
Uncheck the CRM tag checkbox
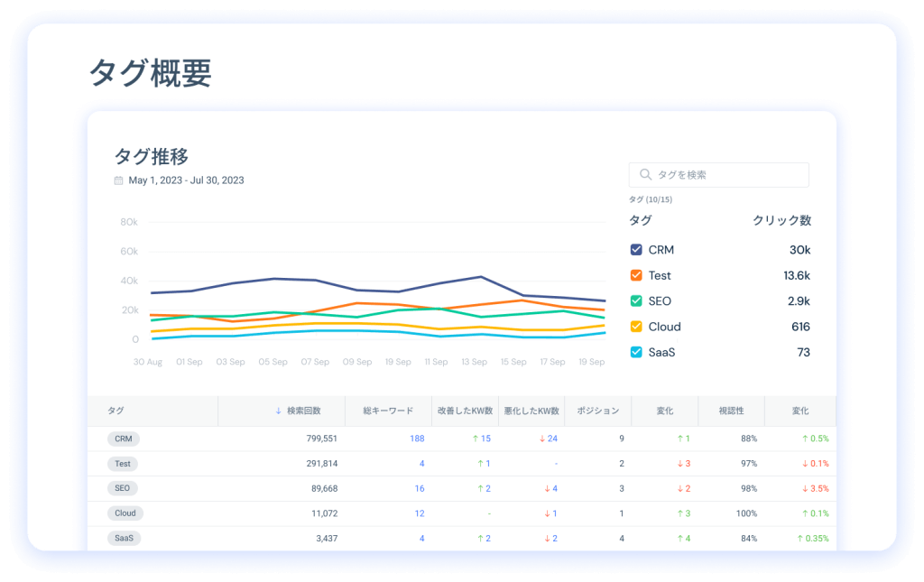point(636,250)
